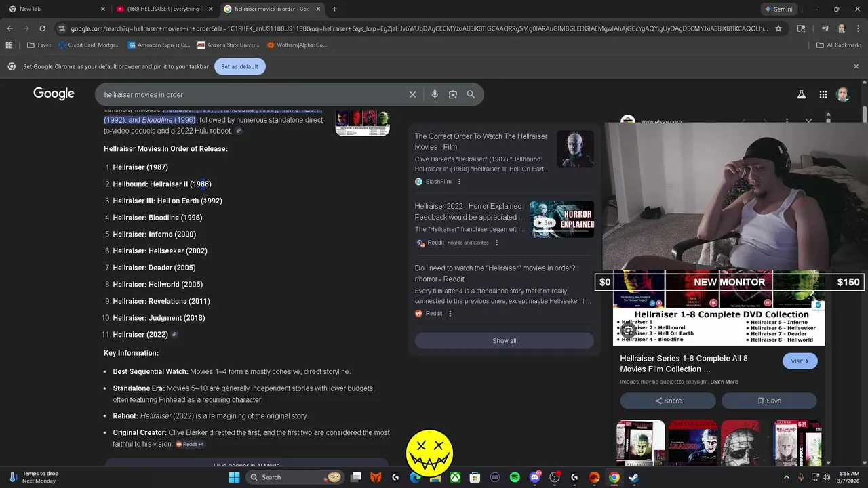Play the Horror Explained video thumbnail
This screenshot has width=868, height=488.
click(x=561, y=219)
